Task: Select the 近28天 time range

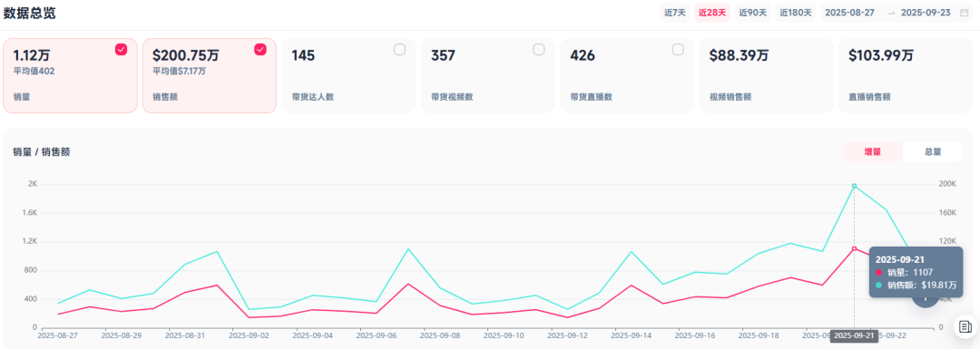Action: [x=712, y=13]
